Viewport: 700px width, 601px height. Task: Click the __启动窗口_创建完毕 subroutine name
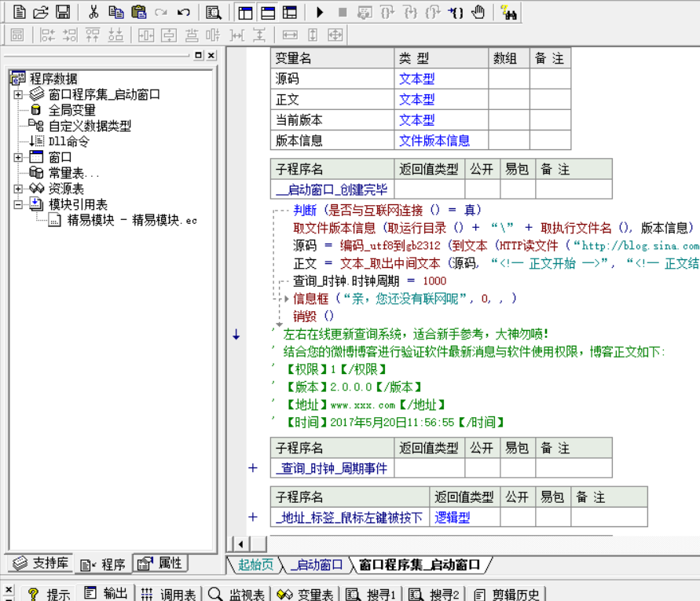tap(332, 190)
